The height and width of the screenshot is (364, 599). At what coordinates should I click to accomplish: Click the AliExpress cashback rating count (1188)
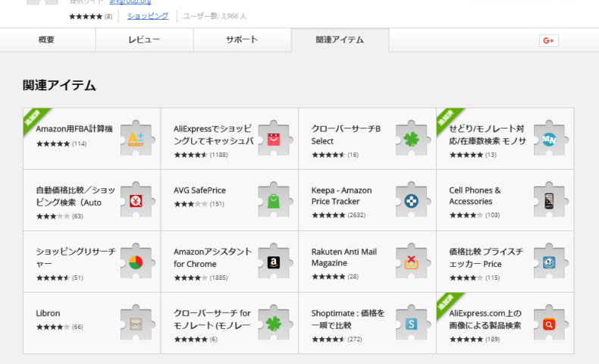[x=218, y=155]
